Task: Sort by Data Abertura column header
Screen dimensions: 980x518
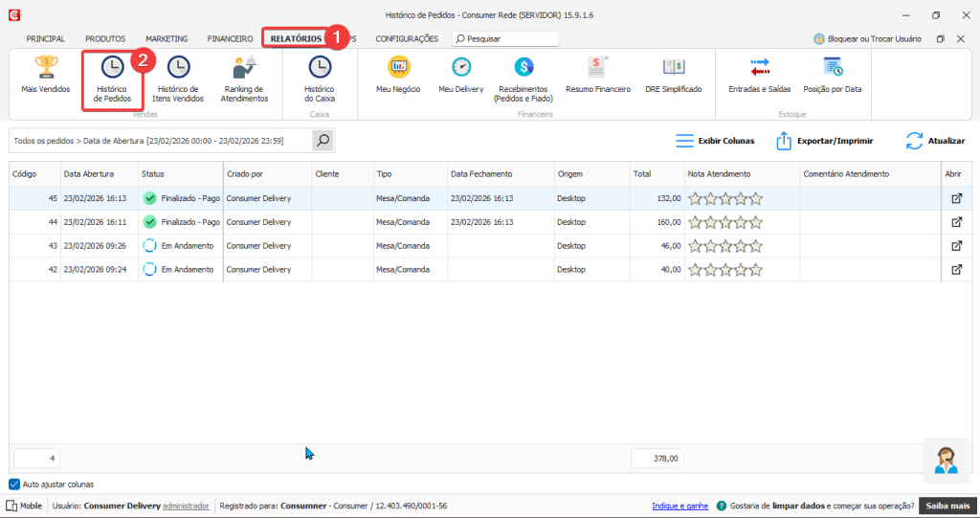Action: (100, 174)
